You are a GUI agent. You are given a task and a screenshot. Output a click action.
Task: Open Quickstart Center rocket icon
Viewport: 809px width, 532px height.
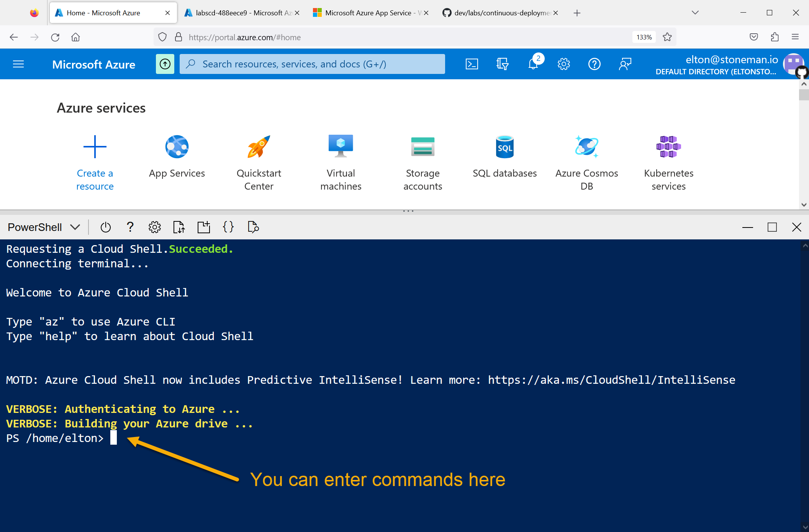259,147
